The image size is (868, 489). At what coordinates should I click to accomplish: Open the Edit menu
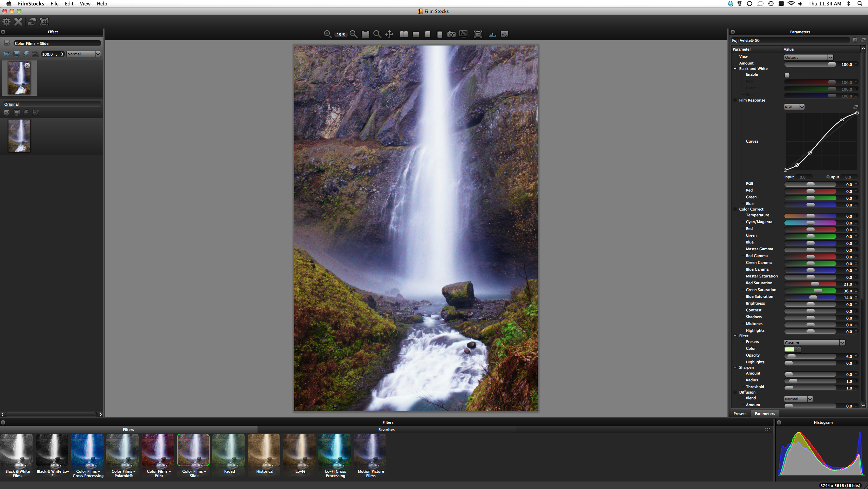click(69, 4)
